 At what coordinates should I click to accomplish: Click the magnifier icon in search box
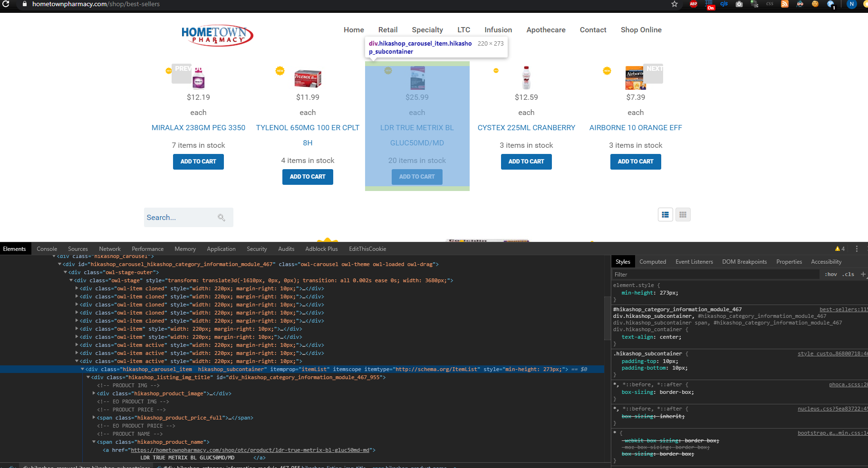pyautogui.click(x=221, y=218)
